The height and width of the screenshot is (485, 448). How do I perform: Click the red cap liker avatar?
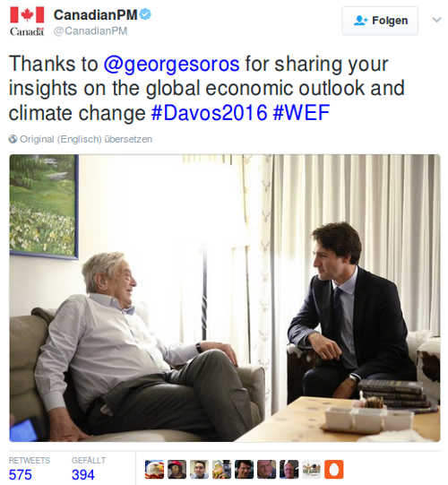point(177,469)
